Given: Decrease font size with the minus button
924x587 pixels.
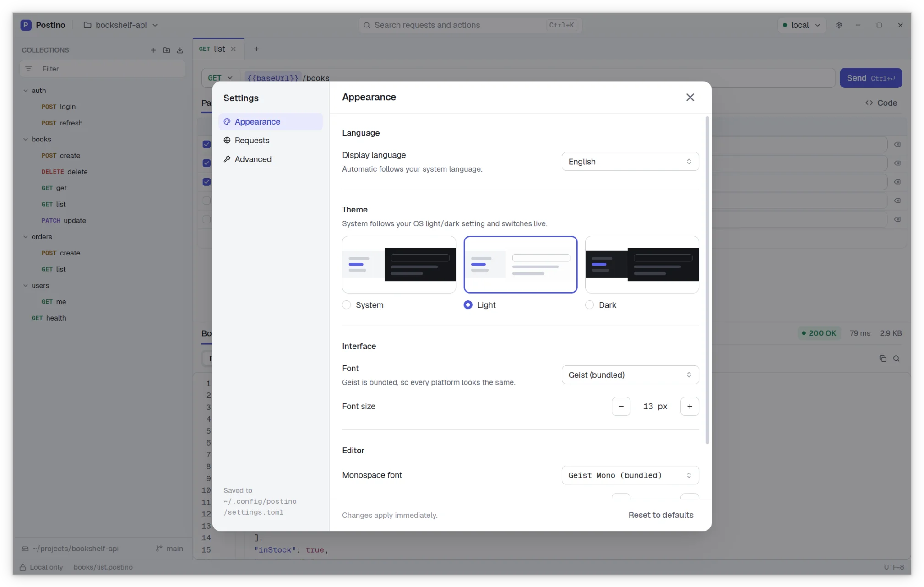Looking at the screenshot, I should [x=621, y=407].
